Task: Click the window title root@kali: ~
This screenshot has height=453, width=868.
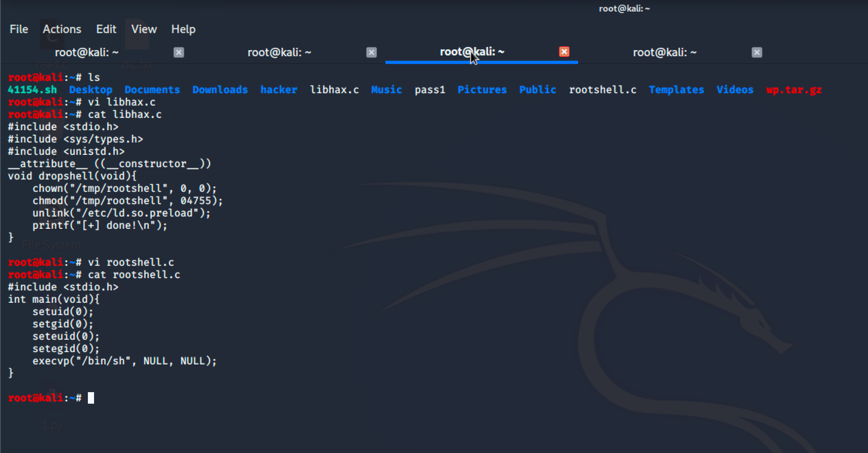Action: (624, 8)
